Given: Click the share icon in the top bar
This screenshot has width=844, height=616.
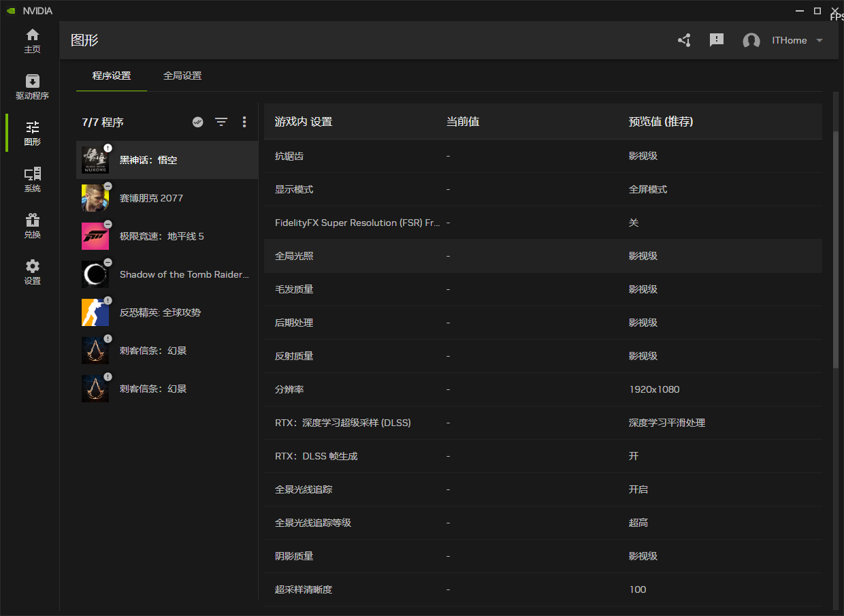Looking at the screenshot, I should coord(684,40).
